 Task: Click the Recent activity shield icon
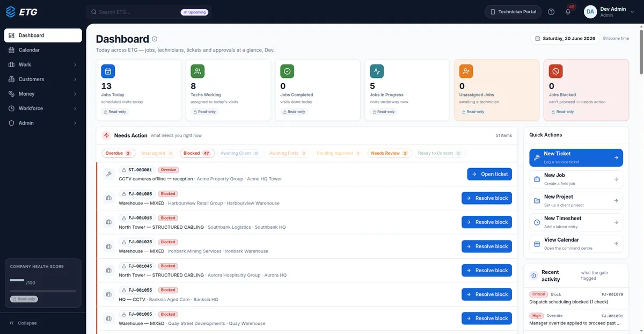[x=533, y=275]
